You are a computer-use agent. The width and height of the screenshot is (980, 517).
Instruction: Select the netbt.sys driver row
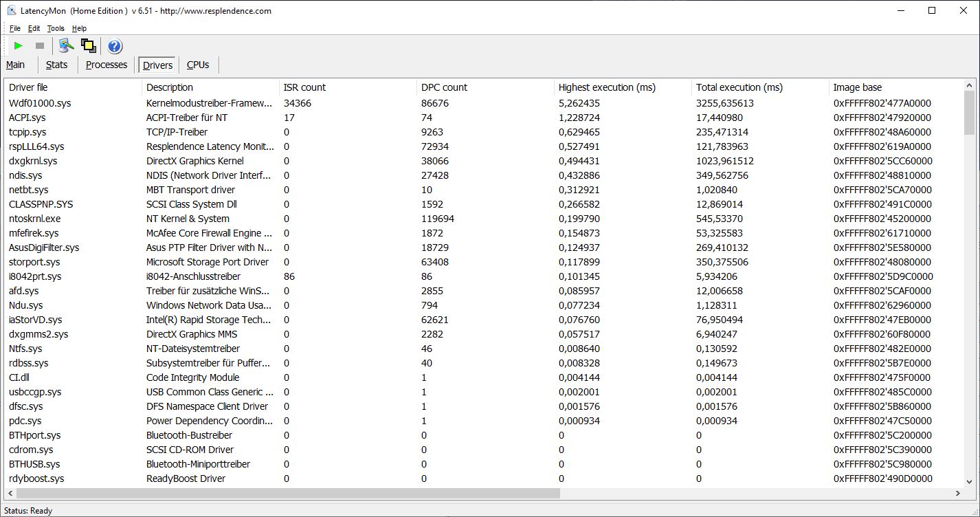[484, 190]
